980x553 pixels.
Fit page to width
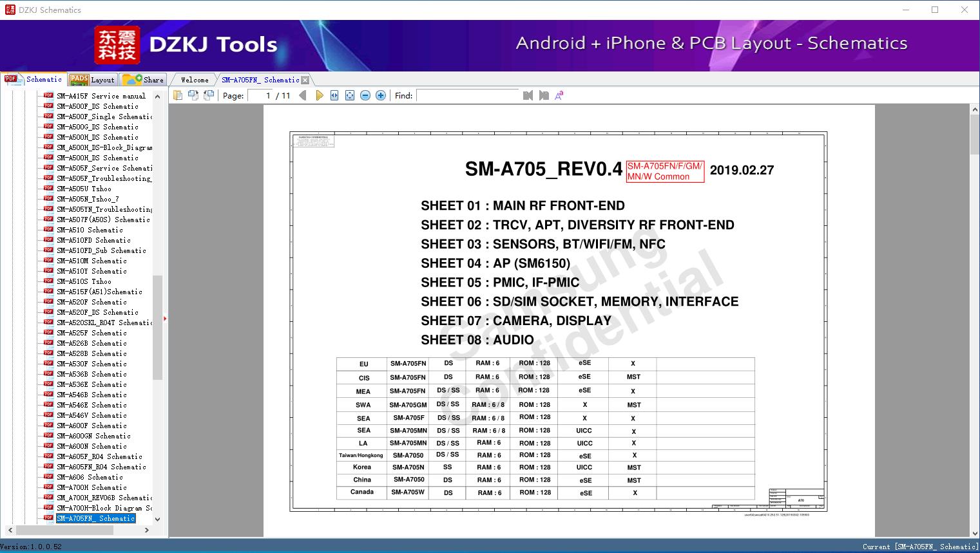pos(334,95)
